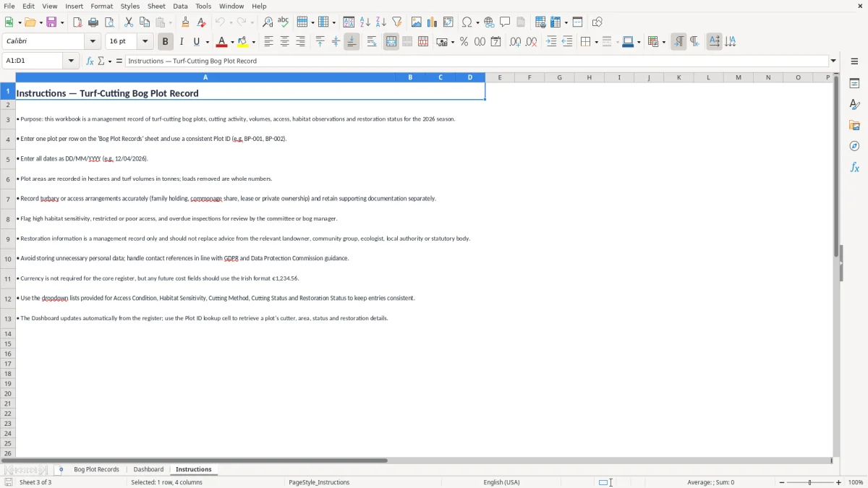This screenshot has width=868, height=488.
Task: Insert a chart
Action: pyautogui.click(x=433, y=22)
